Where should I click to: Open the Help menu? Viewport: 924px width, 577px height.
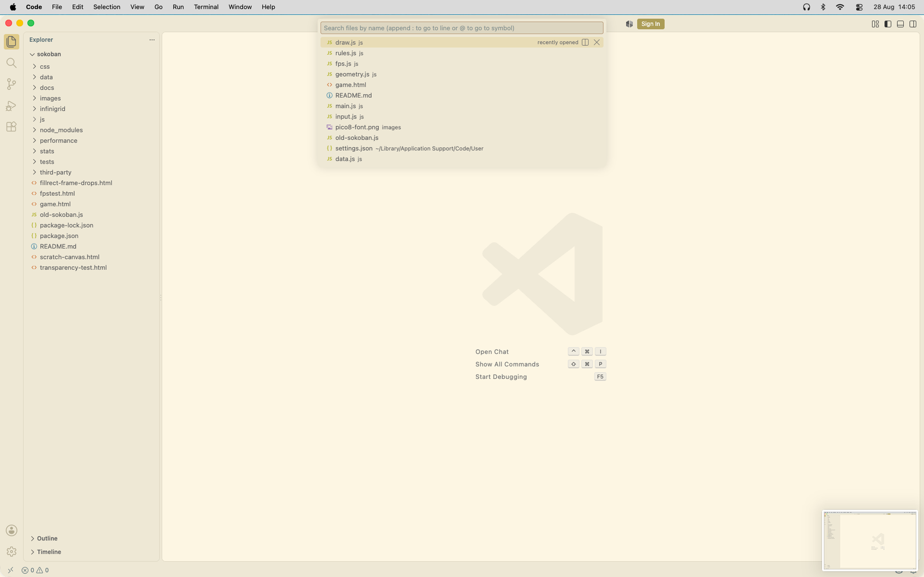coord(268,7)
